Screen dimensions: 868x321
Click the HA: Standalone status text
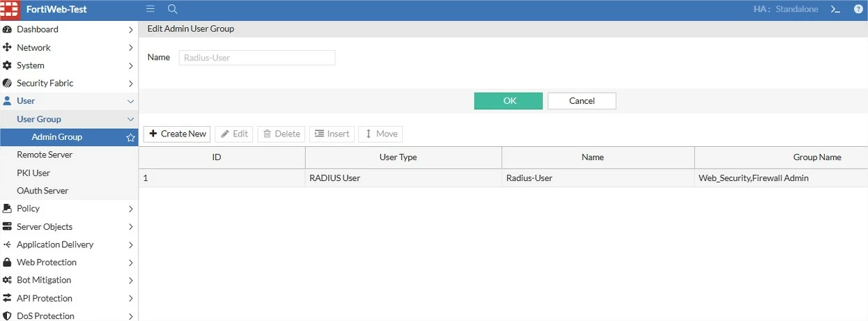coord(786,10)
